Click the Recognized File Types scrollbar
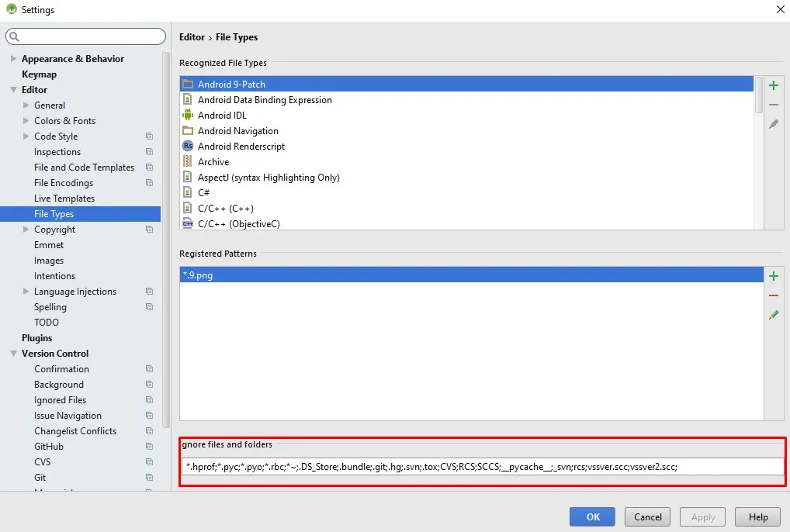 (759, 95)
